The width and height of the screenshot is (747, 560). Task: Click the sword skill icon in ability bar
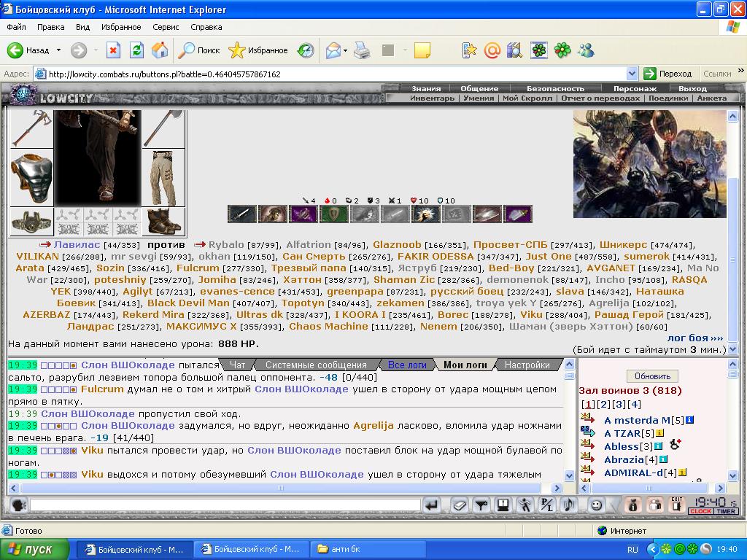tap(242, 214)
